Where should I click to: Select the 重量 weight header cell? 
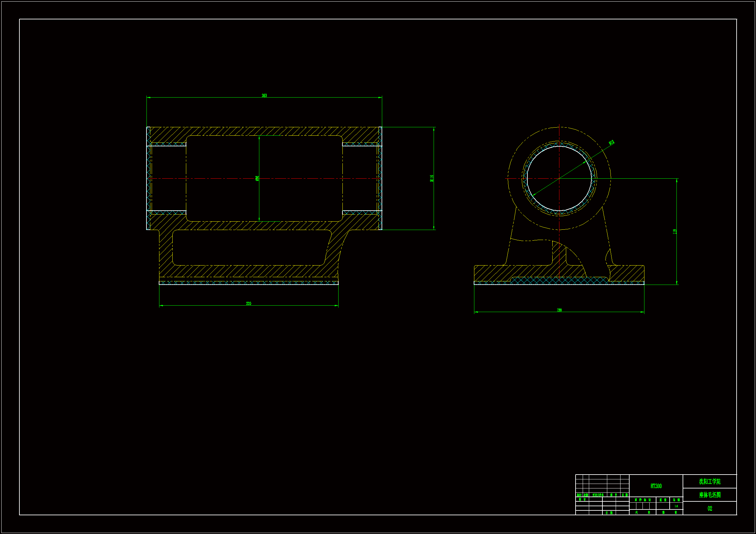[663, 500]
